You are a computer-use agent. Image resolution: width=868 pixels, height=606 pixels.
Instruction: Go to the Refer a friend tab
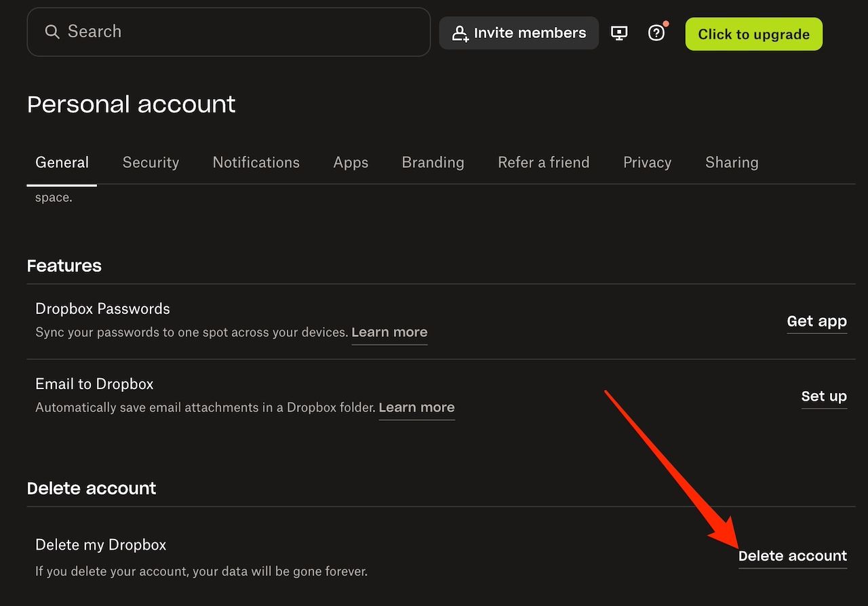(543, 163)
